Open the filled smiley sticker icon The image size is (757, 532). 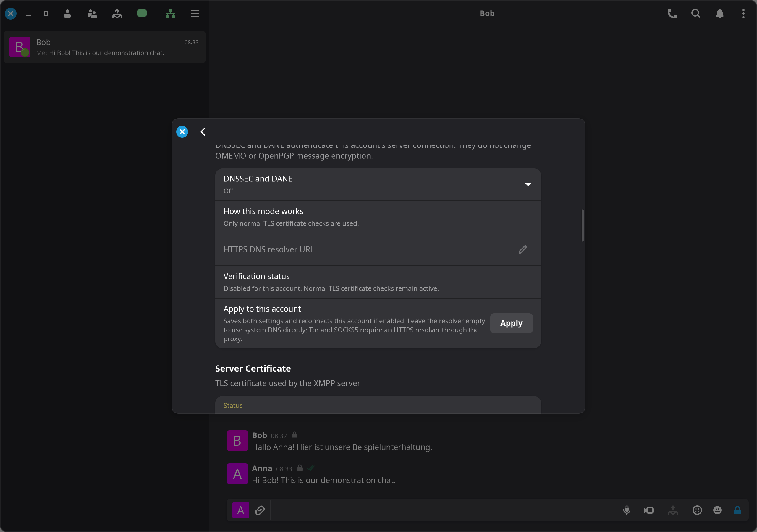(x=717, y=510)
